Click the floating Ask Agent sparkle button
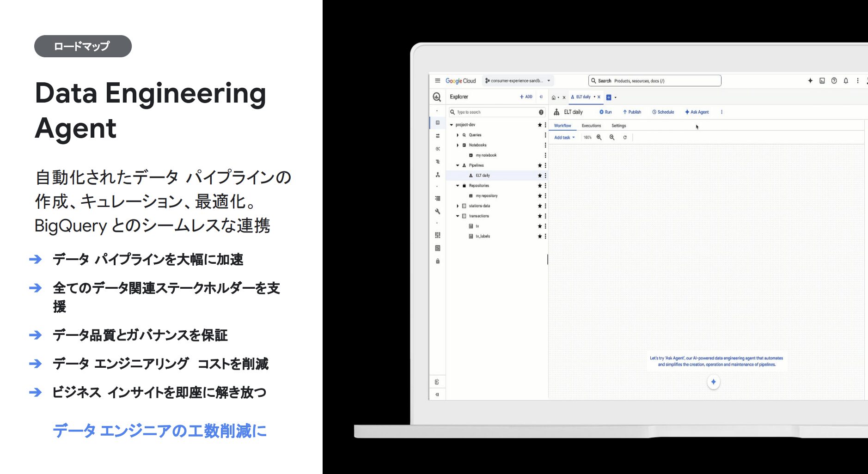Screen dimensions: 868x474 point(714,382)
